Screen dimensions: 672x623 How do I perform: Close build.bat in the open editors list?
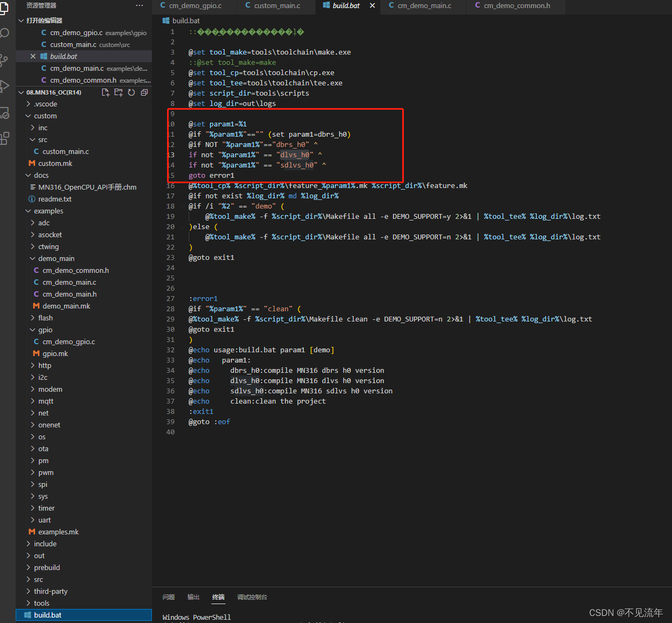point(33,56)
